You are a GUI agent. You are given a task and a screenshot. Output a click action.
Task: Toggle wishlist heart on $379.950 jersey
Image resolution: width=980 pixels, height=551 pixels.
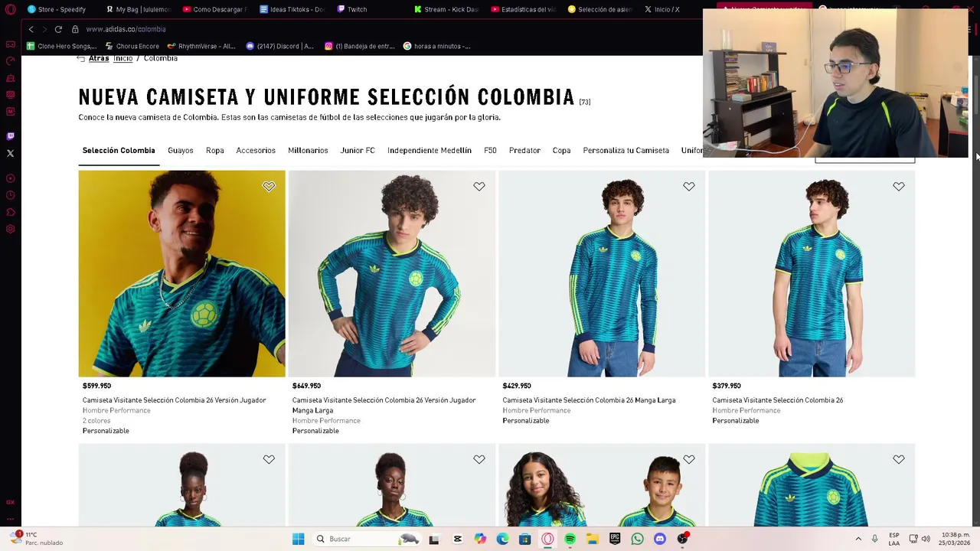(899, 186)
